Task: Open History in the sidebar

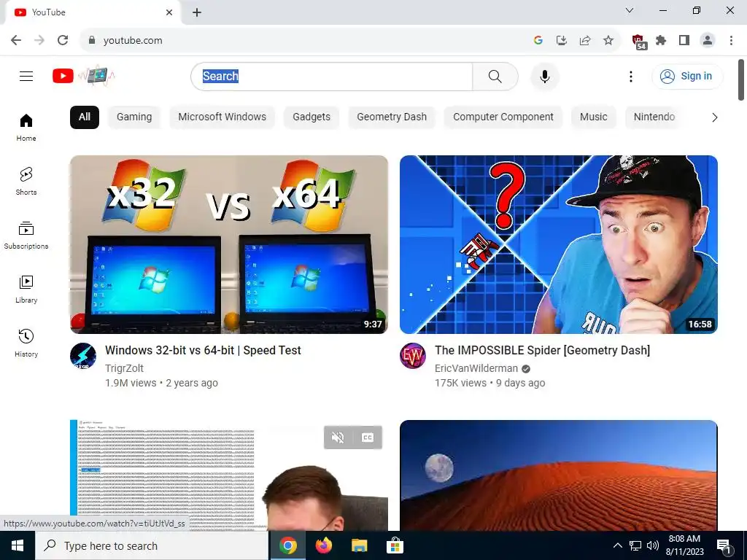Action: [26, 343]
